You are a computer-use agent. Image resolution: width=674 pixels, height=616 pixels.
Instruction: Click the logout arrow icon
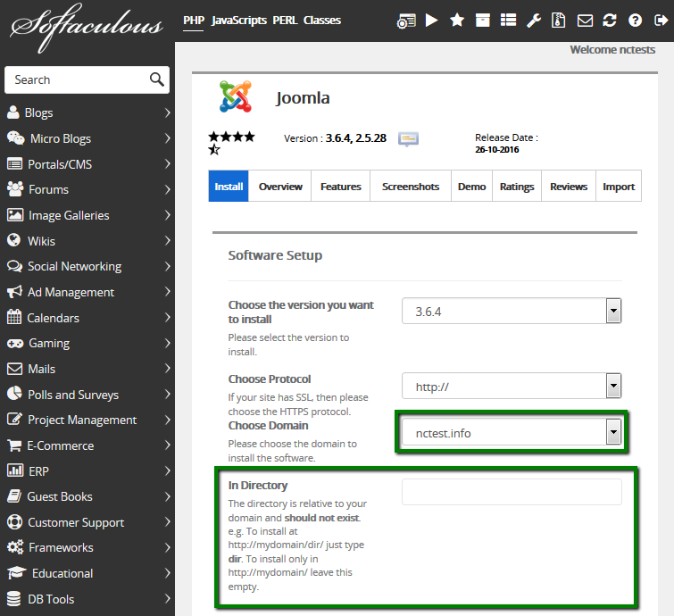(x=661, y=20)
